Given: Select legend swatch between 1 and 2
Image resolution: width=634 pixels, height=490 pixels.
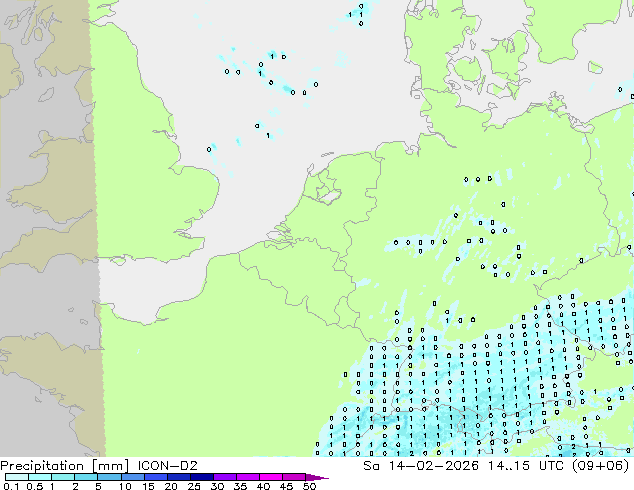Looking at the screenshot, I should click(x=63, y=477).
